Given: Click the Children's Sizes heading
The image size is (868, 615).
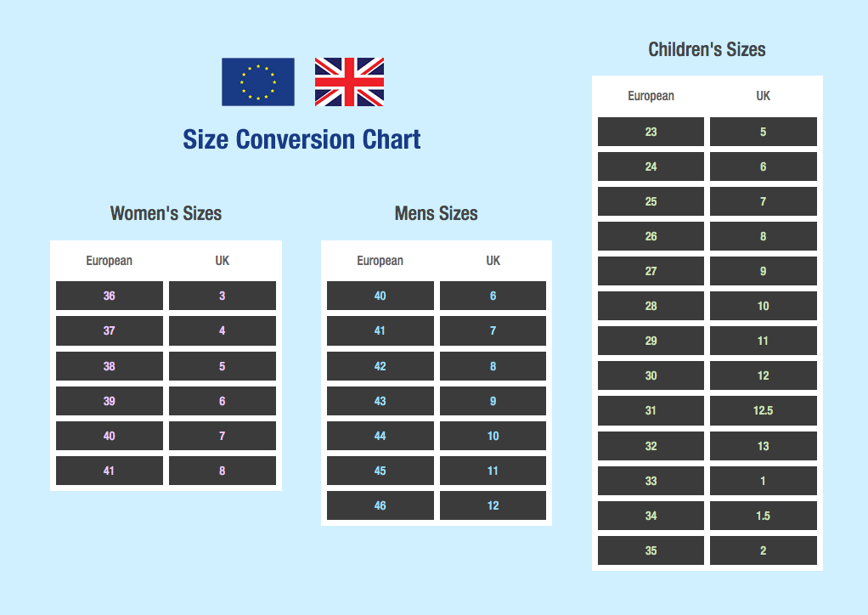Looking at the screenshot, I should [707, 49].
